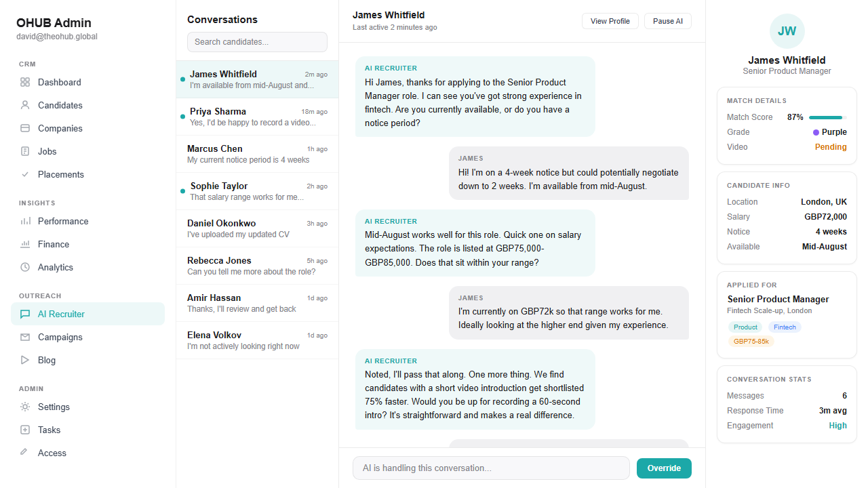Screen dimensions: 868x488
Task: Click the OHUB Admin title
Action: point(54,23)
